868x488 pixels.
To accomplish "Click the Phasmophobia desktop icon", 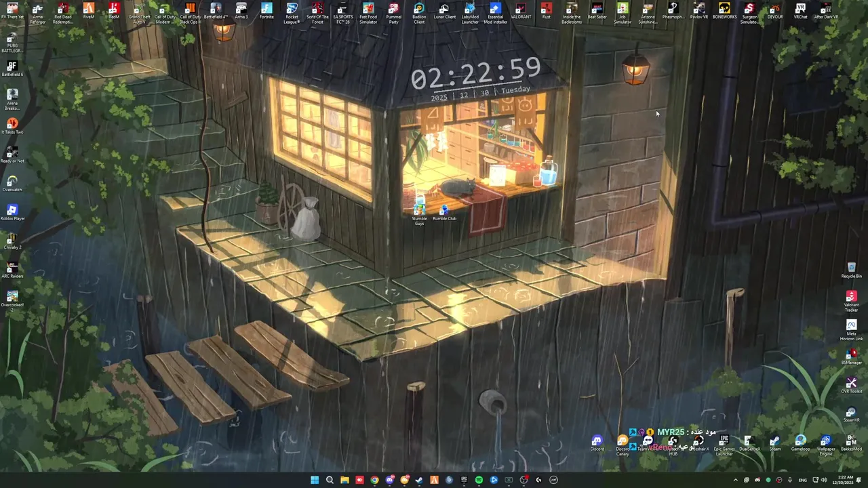I will point(673,12).
